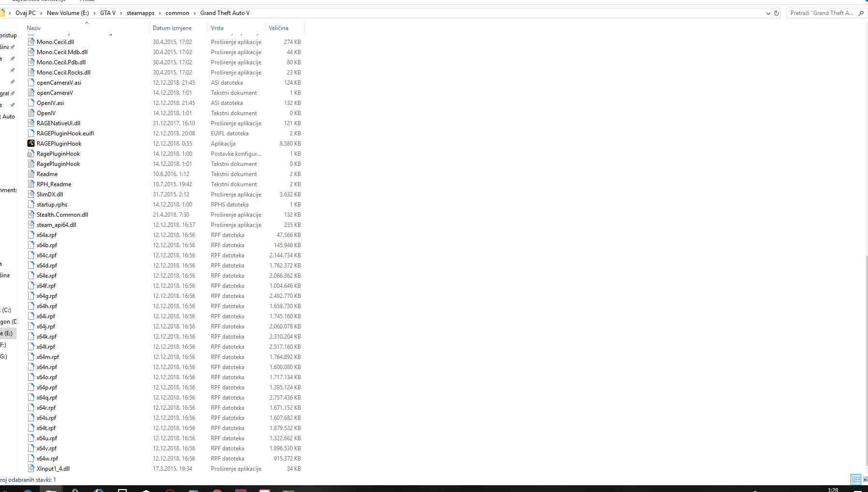Select the RAGEPluginHook application icon

tap(31, 143)
